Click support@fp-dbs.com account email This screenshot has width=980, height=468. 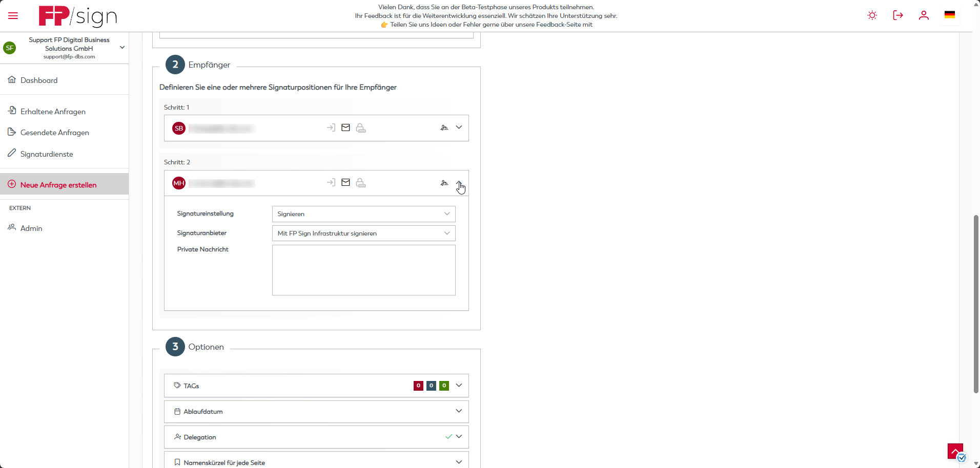coord(69,56)
